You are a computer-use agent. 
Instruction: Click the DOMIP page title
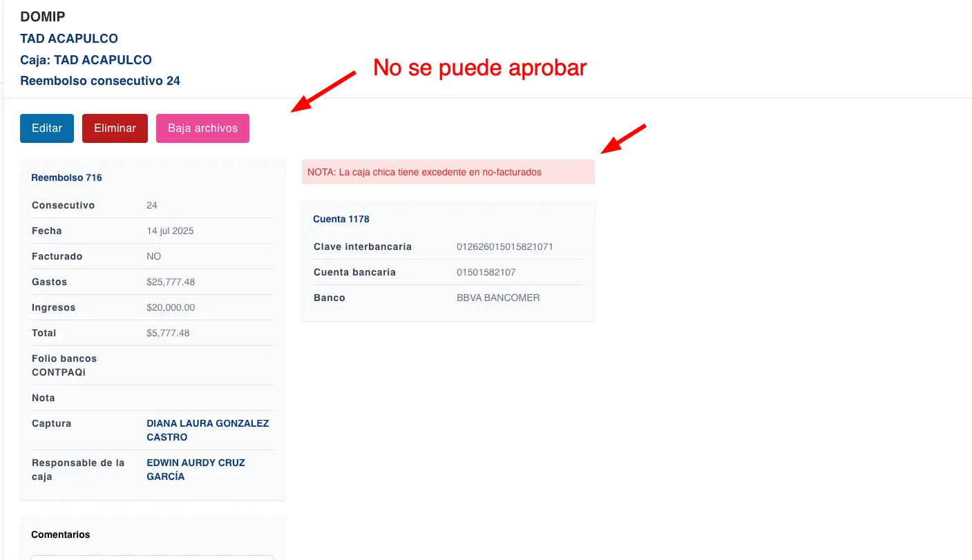pos(43,17)
